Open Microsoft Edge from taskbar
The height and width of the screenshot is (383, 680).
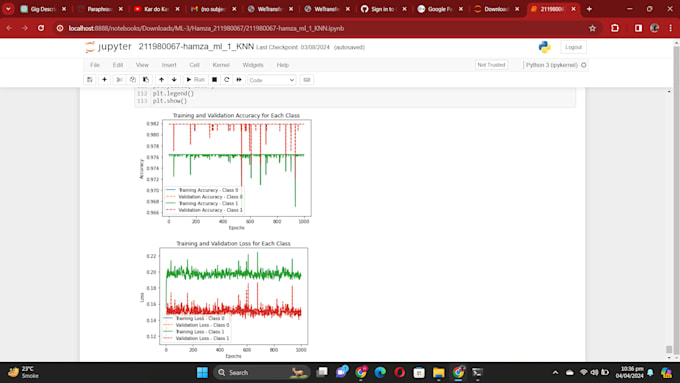pos(380,372)
